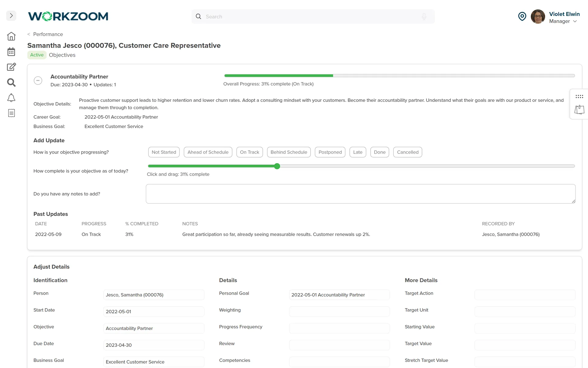Click the Objective name field
The image size is (588, 368).
154,328
